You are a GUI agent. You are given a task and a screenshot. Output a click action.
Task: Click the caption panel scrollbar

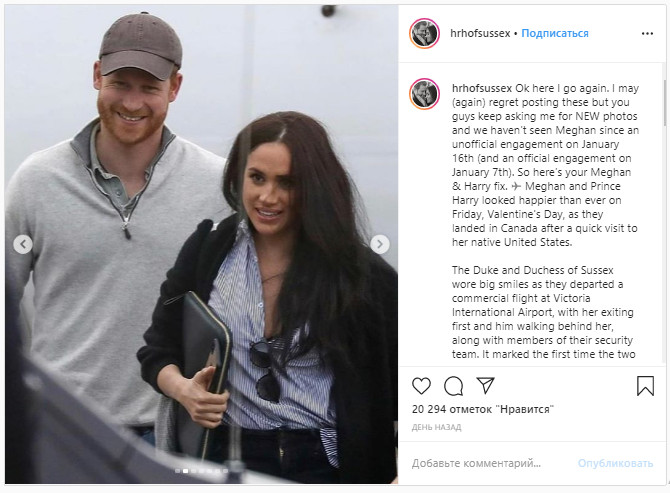click(x=664, y=103)
